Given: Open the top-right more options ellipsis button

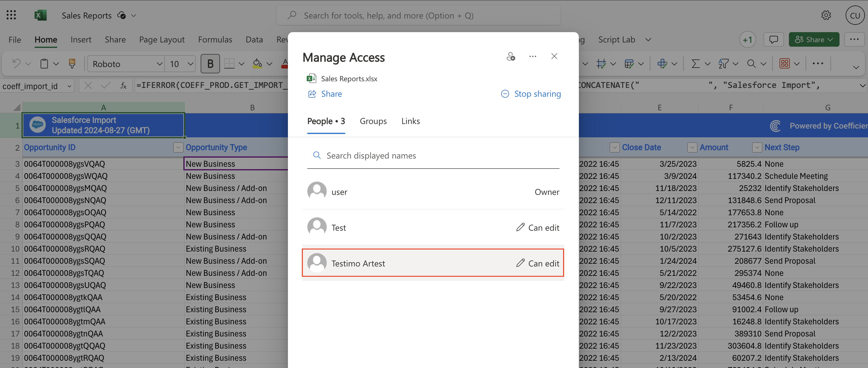Looking at the screenshot, I should click(x=854, y=40).
